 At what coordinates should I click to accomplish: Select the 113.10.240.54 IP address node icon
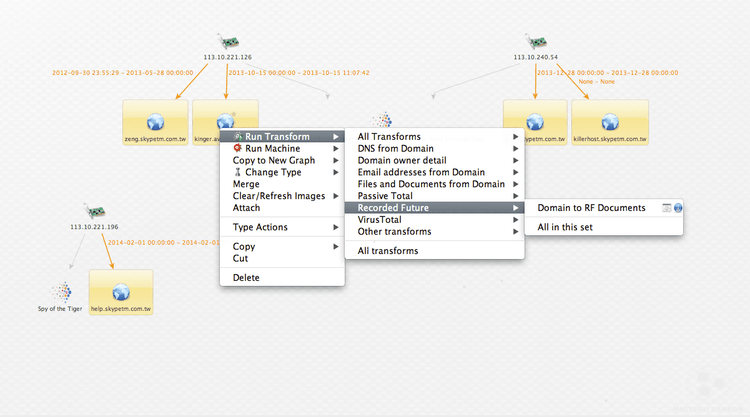click(535, 43)
